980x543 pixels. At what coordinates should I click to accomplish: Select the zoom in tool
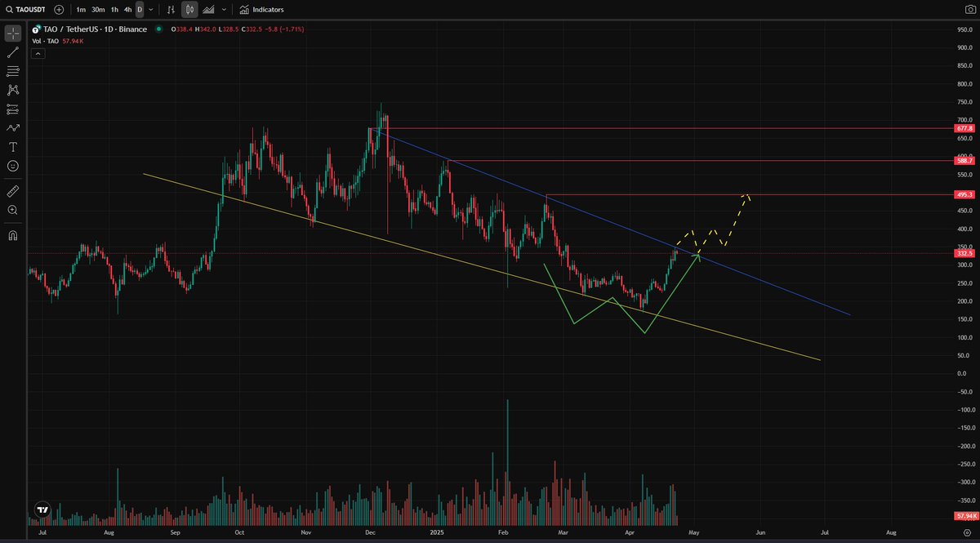pos(13,210)
